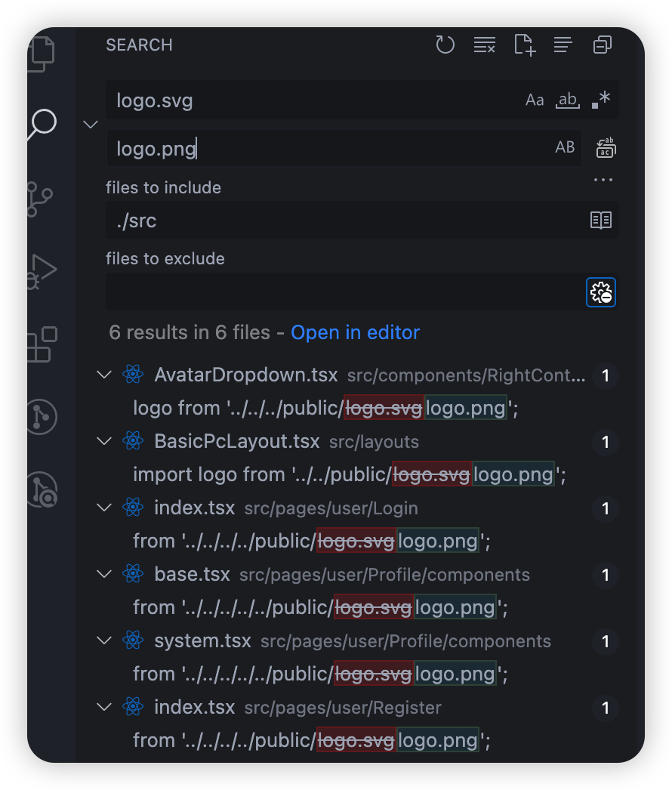Toggle Match Whole Word option
The height and width of the screenshot is (790, 672).
click(568, 100)
